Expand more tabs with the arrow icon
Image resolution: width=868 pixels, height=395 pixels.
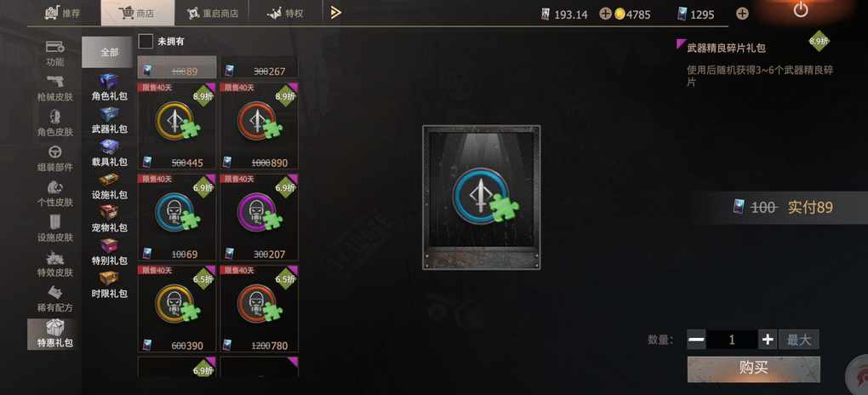point(335,13)
